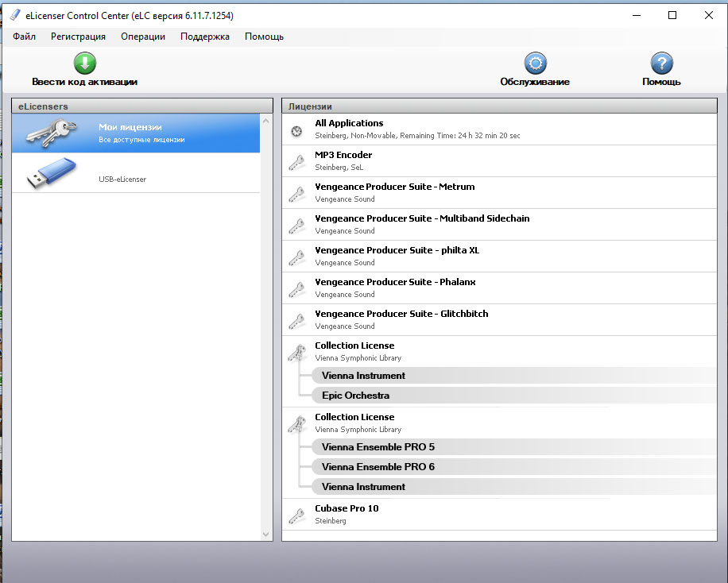Viewport: 728px width, 583px height.
Task: Open the Операции menu
Action: coord(143,37)
